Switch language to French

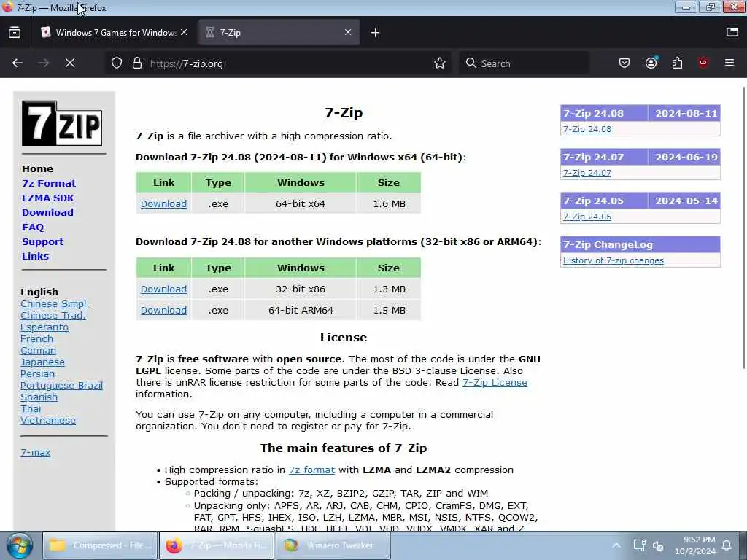click(36, 338)
